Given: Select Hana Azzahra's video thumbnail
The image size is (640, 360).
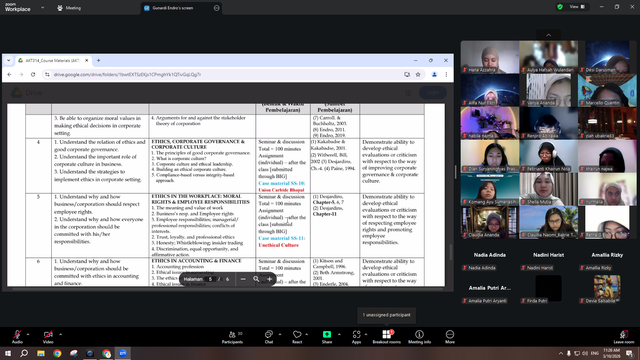Looking at the screenshot, I should click(490, 57).
